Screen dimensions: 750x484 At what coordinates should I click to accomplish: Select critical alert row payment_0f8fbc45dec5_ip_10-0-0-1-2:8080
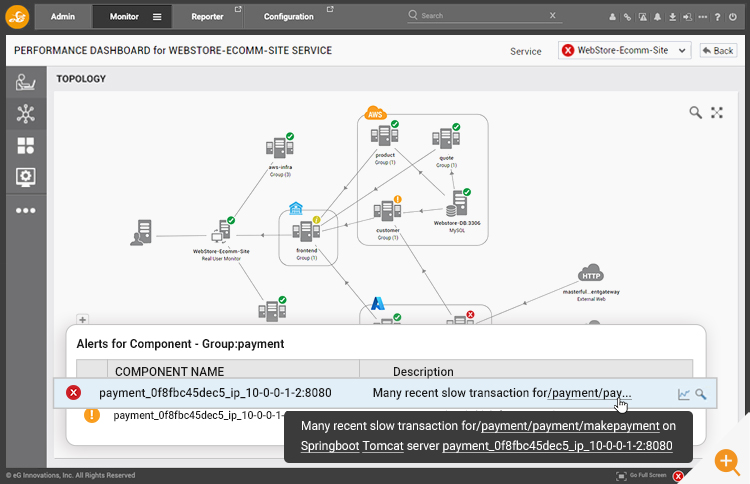click(385, 393)
